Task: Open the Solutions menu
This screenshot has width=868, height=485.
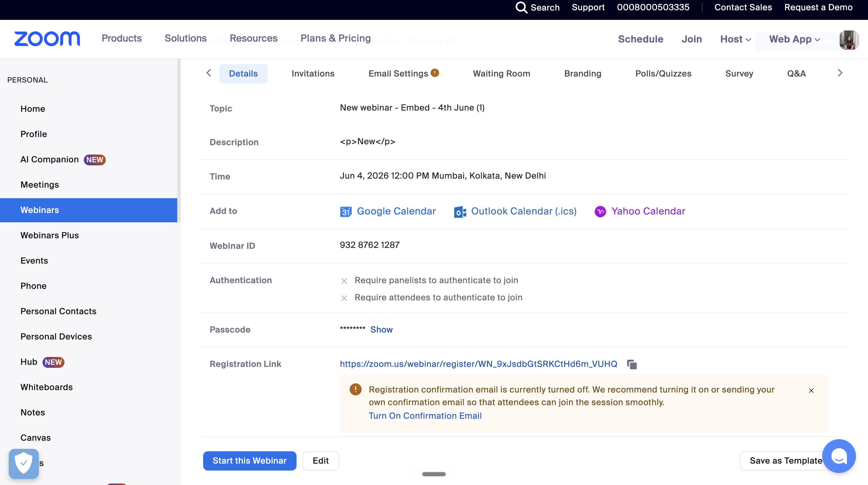Action: tap(186, 38)
